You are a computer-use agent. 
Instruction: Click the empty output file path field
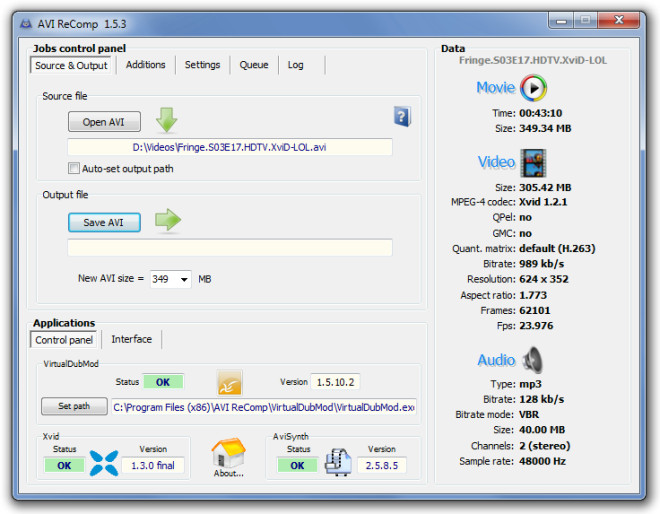(230, 248)
